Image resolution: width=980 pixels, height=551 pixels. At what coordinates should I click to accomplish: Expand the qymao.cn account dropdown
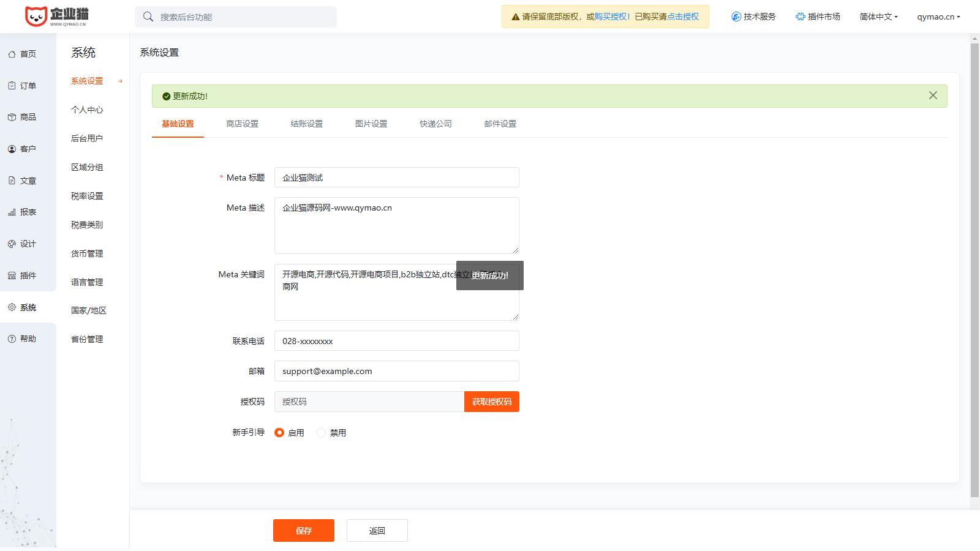938,17
